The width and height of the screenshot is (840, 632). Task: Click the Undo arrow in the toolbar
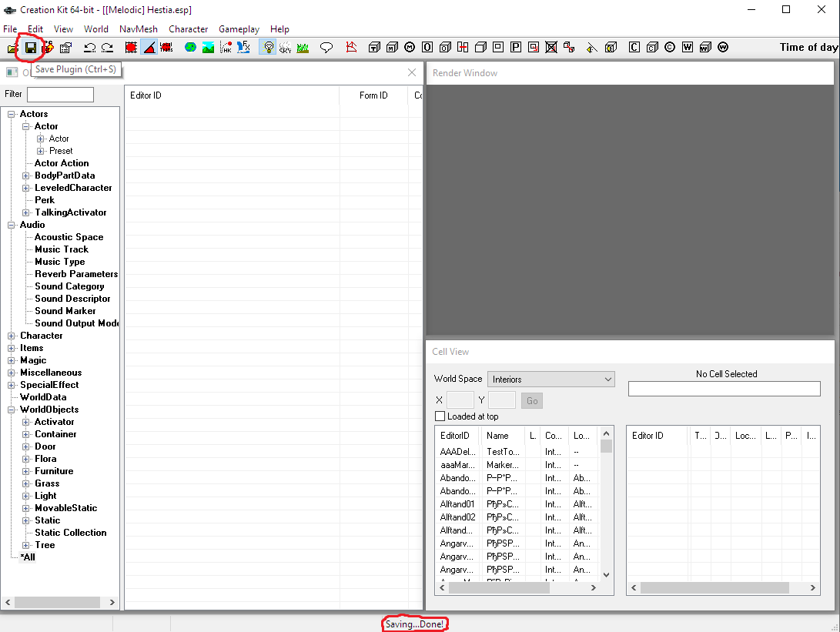click(90, 48)
